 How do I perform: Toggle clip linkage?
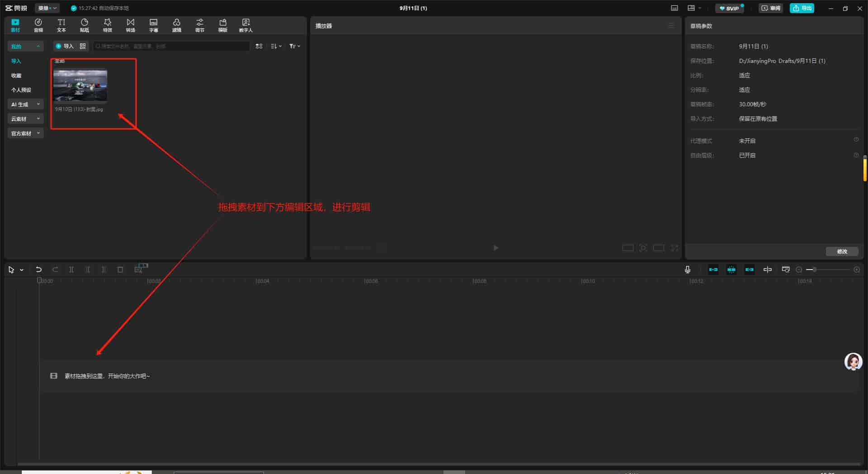[x=750, y=270]
